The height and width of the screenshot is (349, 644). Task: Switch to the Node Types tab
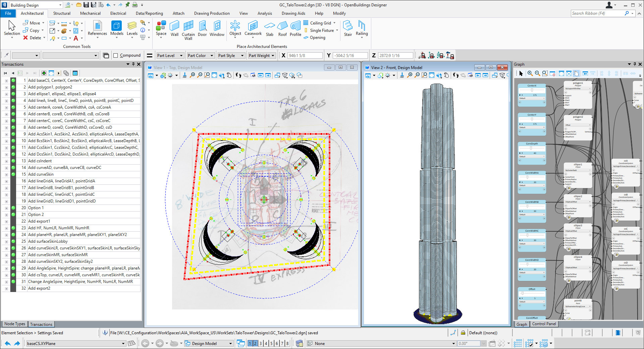tap(14, 324)
